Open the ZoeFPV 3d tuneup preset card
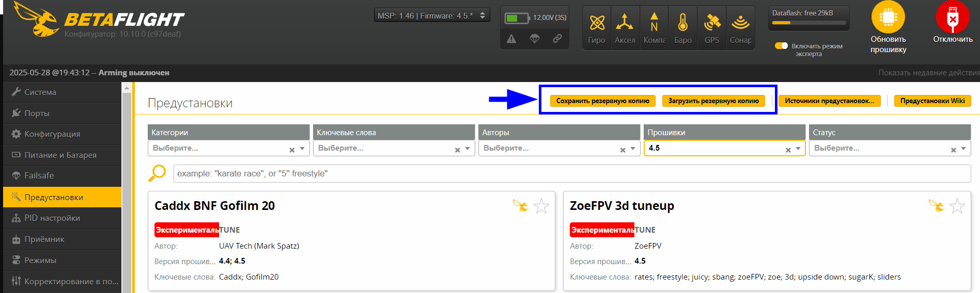The image size is (980, 293). click(767, 241)
